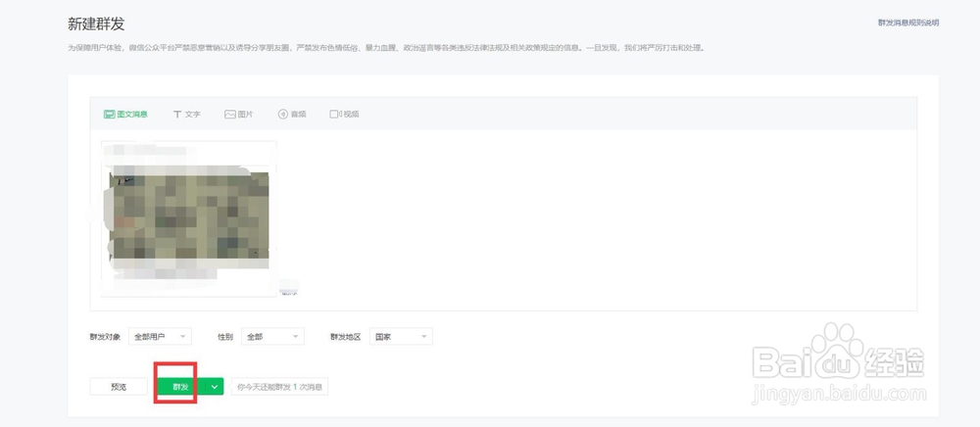
Task: Switch to the 音频 audio tab
Action: pyautogui.click(x=292, y=115)
